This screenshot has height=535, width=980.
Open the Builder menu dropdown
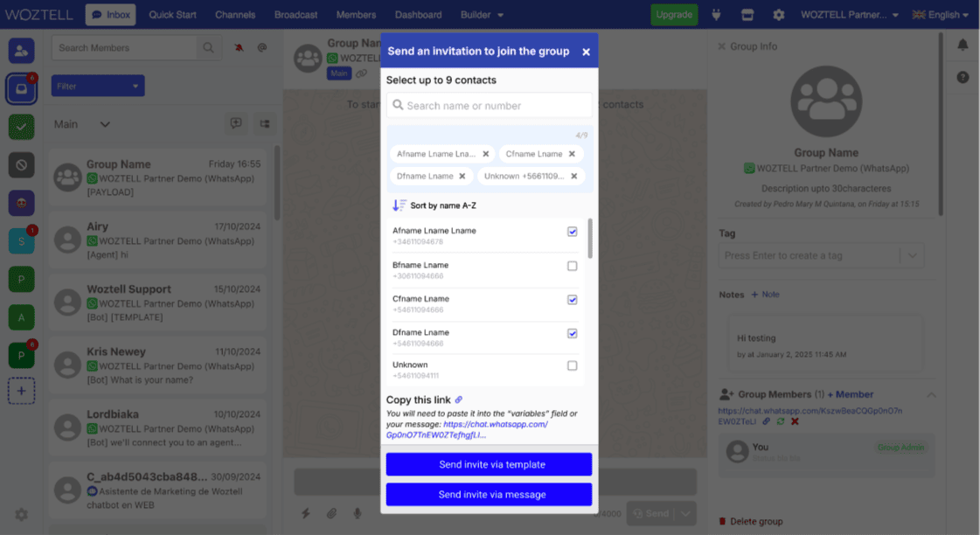point(482,15)
